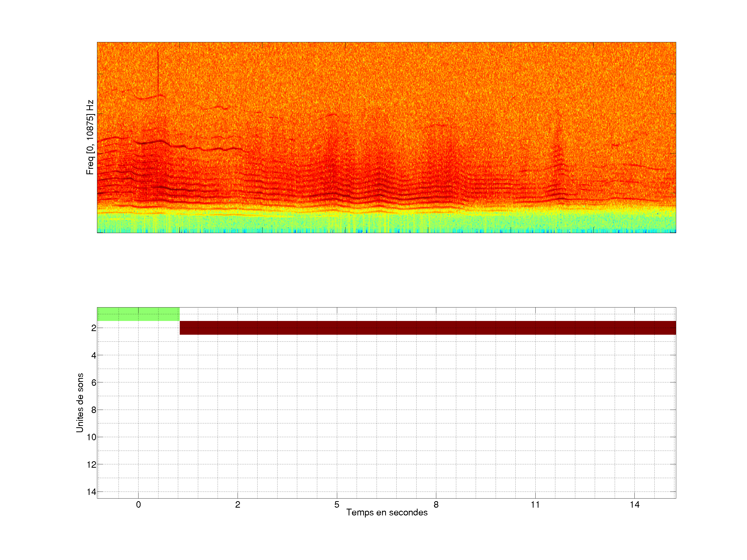
Task: Click the 'Unites de sons' axis label
Action: click(x=80, y=403)
